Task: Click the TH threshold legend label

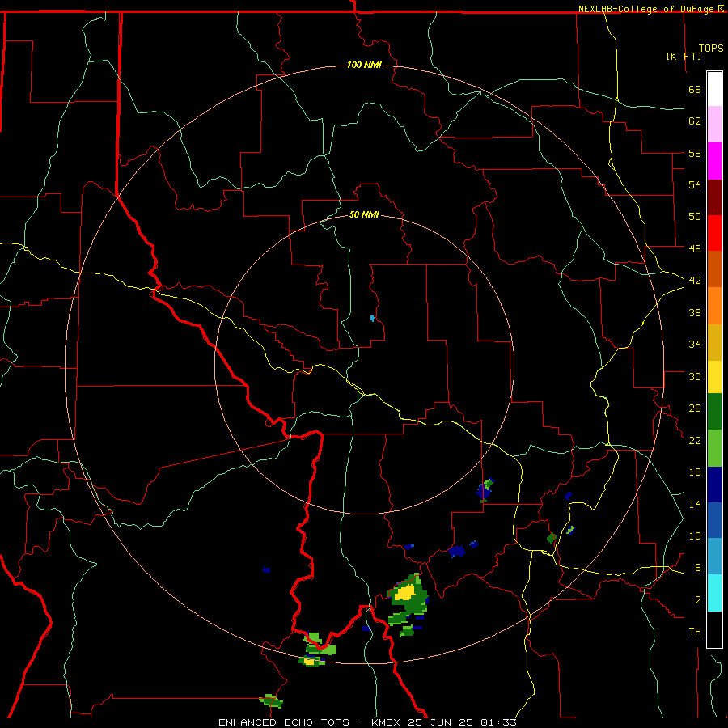Action: (x=695, y=631)
